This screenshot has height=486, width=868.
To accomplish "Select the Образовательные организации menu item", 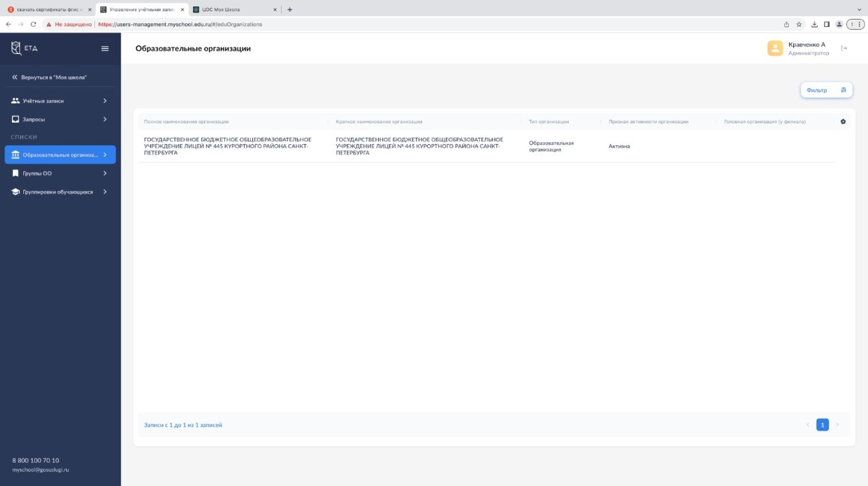I will pyautogui.click(x=60, y=155).
